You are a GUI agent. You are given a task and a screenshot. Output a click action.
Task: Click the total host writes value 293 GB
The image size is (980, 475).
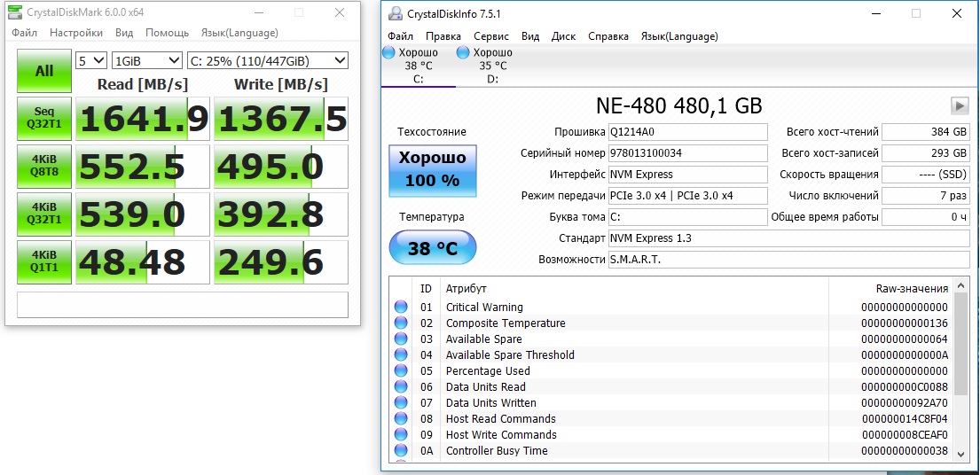click(x=926, y=153)
